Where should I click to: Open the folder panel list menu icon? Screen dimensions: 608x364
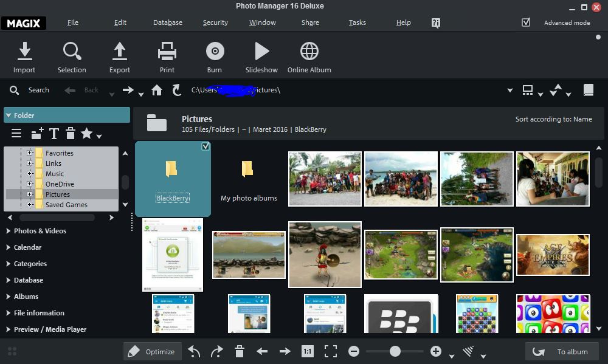tap(16, 133)
